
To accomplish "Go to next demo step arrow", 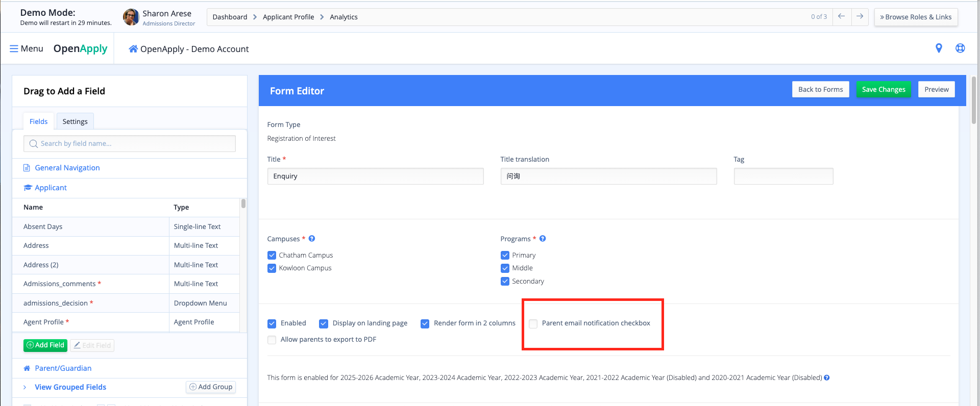I will click(860, 17).
